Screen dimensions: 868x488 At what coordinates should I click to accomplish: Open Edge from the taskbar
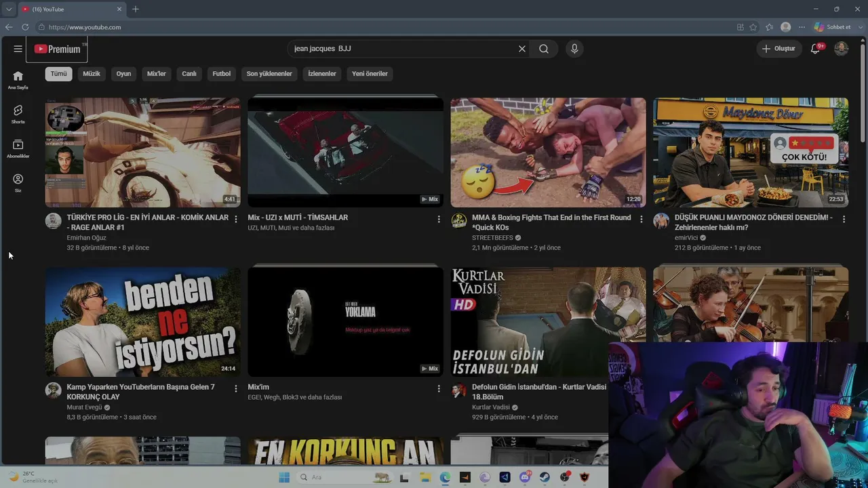tap(445, 477)
